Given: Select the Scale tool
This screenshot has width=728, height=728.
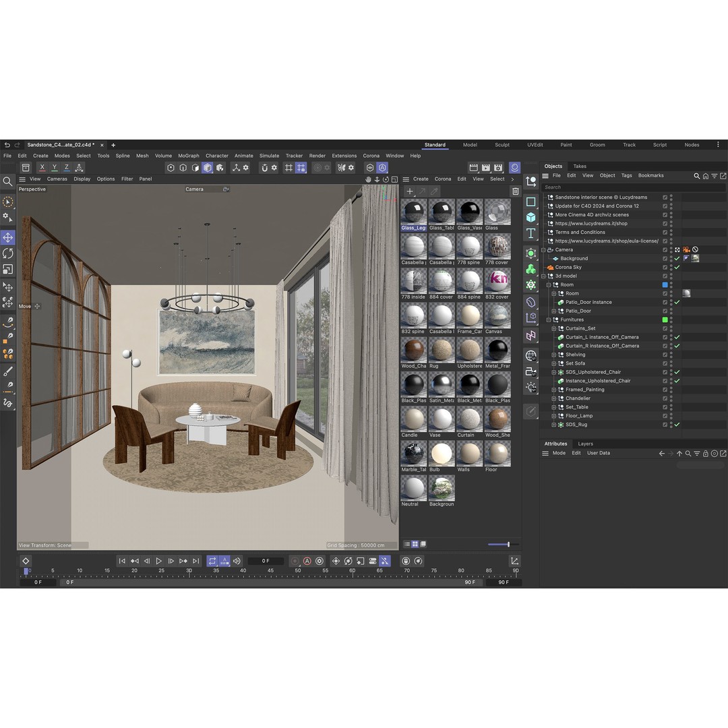Looking at the screenshot, I should (9, 269).
